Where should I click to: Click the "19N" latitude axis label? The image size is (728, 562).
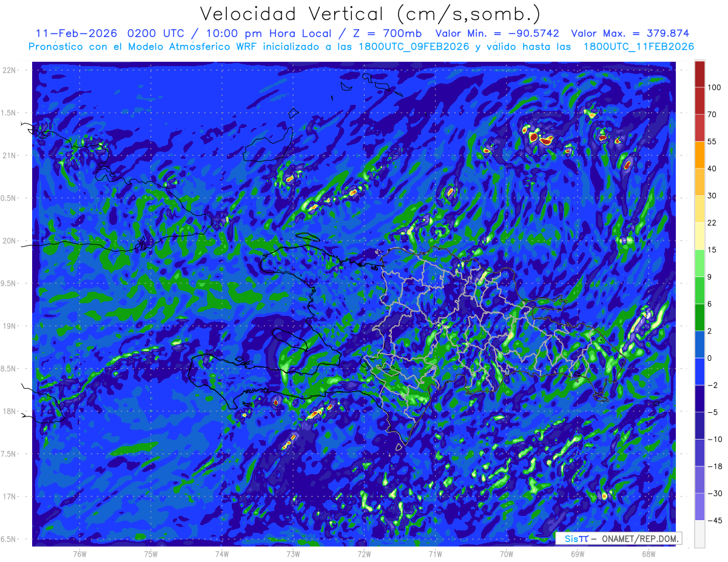[10, 326]
